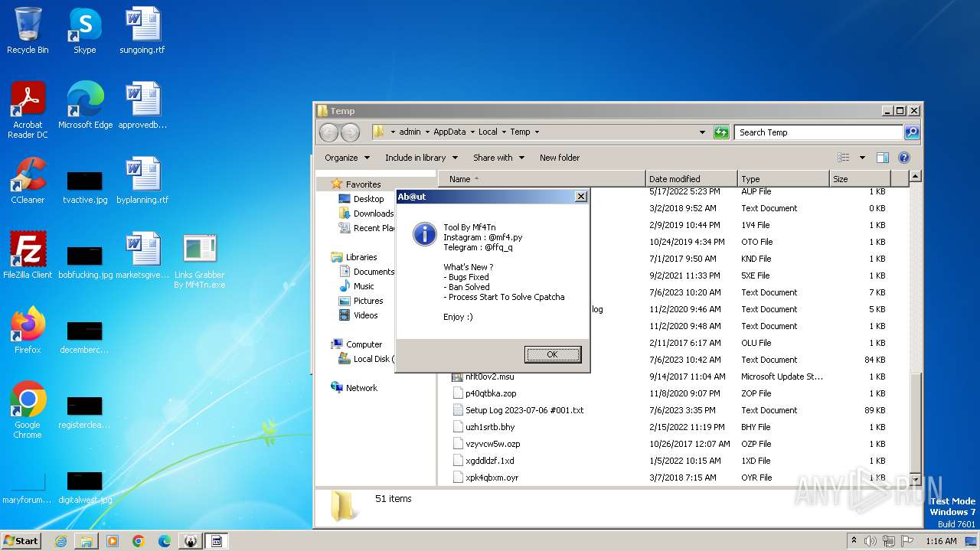
Task: Open the Organize menu
Action: coord(347,158)
